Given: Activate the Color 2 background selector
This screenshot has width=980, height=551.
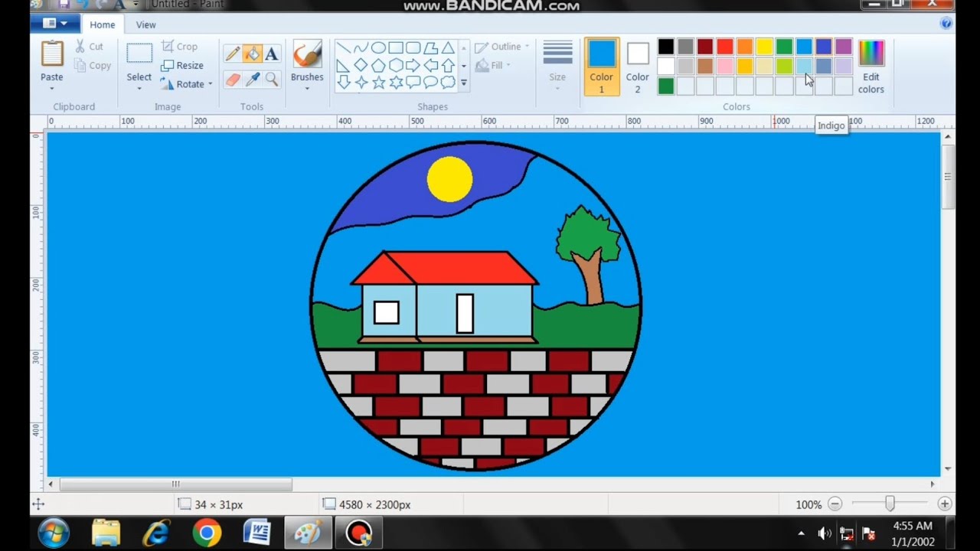Looking at the screenshot, I should [637, 67].
